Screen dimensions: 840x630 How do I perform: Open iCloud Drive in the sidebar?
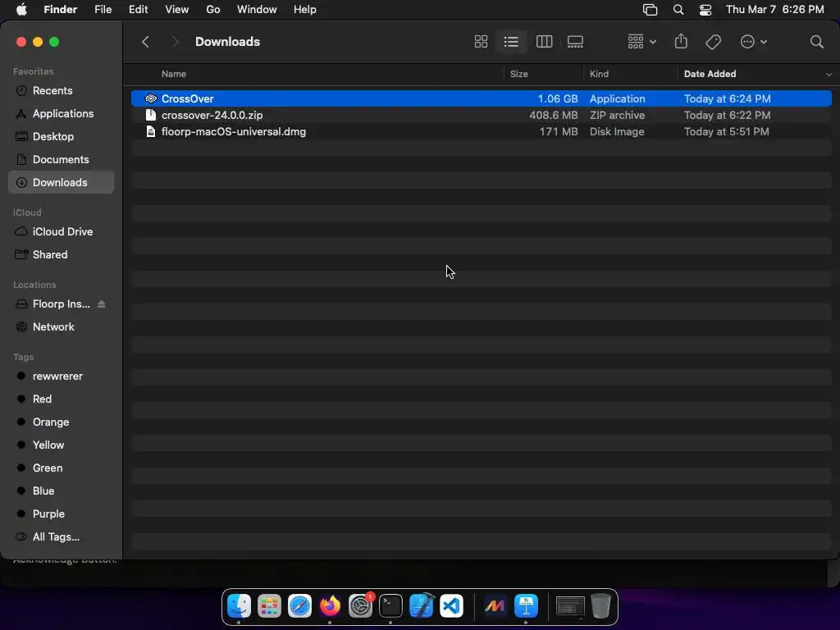pos(61,231)
